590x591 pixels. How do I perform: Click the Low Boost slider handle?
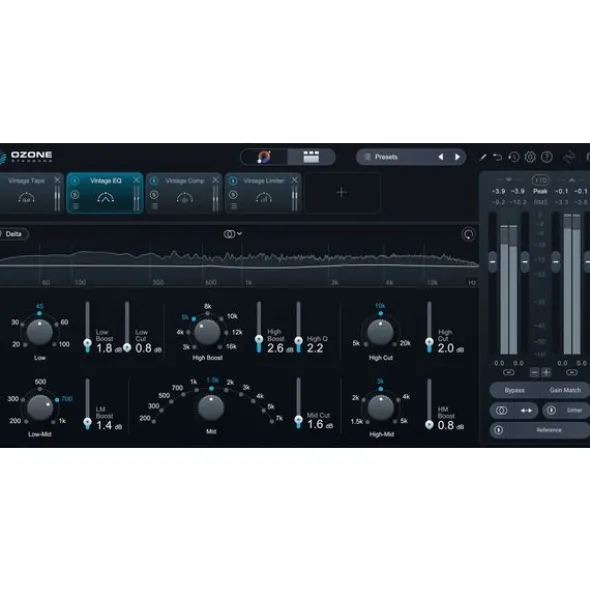87,343
